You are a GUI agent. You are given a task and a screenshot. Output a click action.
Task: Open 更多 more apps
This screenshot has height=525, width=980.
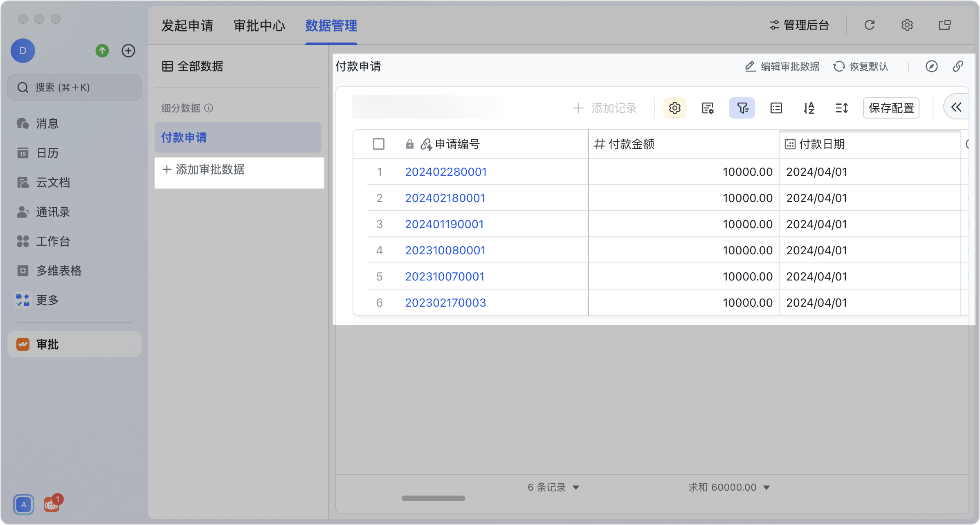[x=38, y=300]
